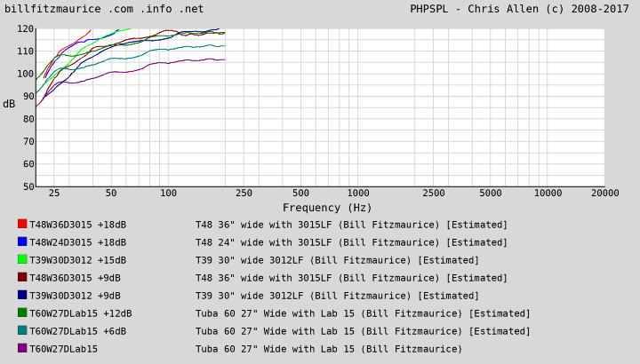Click the T48 24" wide with 3015LF description
The width and height of the screenshot is (640, 364).
pyautogui.click(x=351, y=242)
